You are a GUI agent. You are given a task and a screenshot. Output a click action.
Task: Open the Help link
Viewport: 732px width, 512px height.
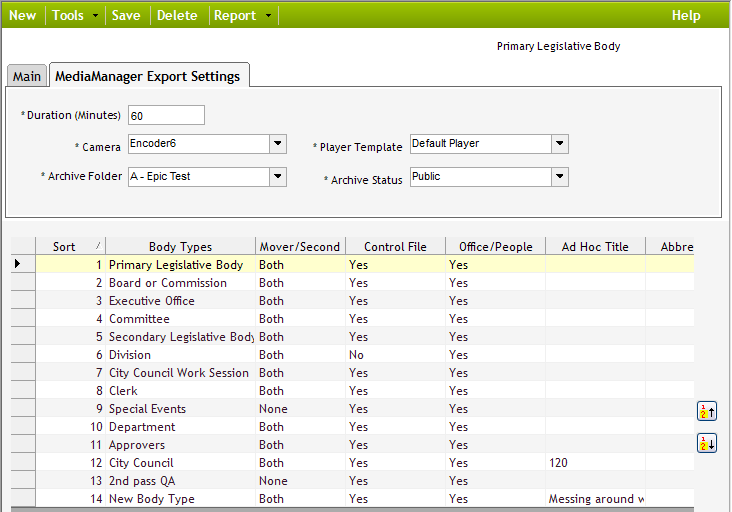(686, 15)
